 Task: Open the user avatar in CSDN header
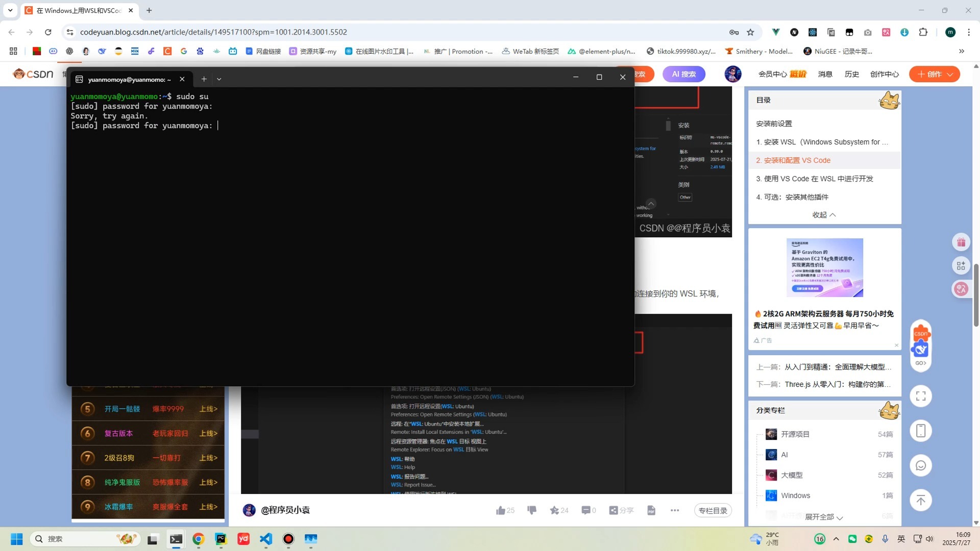(x=733, y=74)
